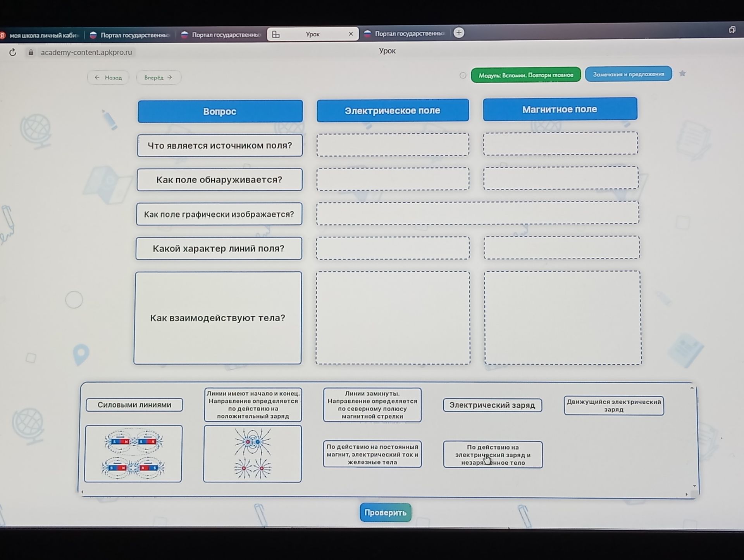Click the Вперёд button

tap(158, 78)
